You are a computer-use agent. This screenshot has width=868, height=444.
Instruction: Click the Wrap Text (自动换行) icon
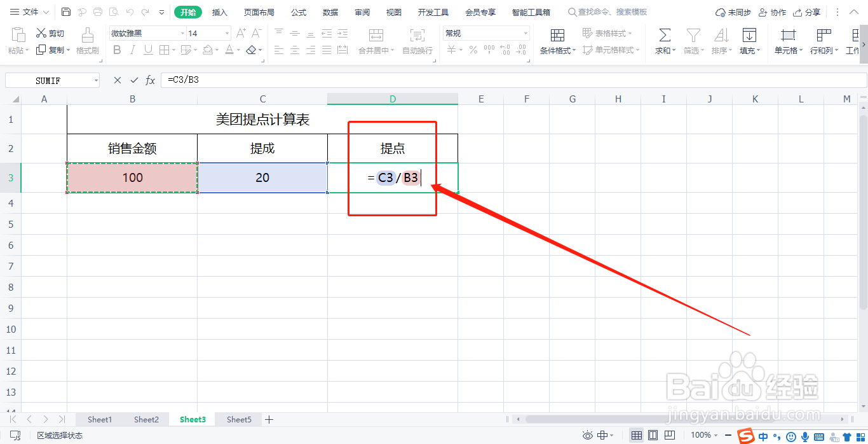(x=417, y=35)
